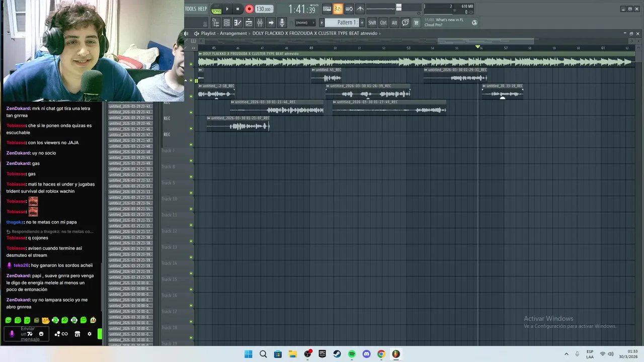Click the microphone recording icon
The image size is (644, 362).
point(282,23)
